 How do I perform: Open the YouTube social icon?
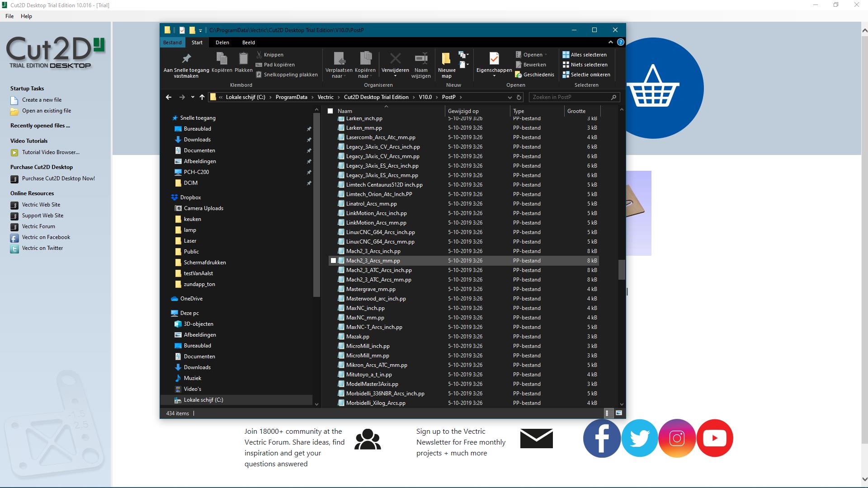(x=714, y=438)
